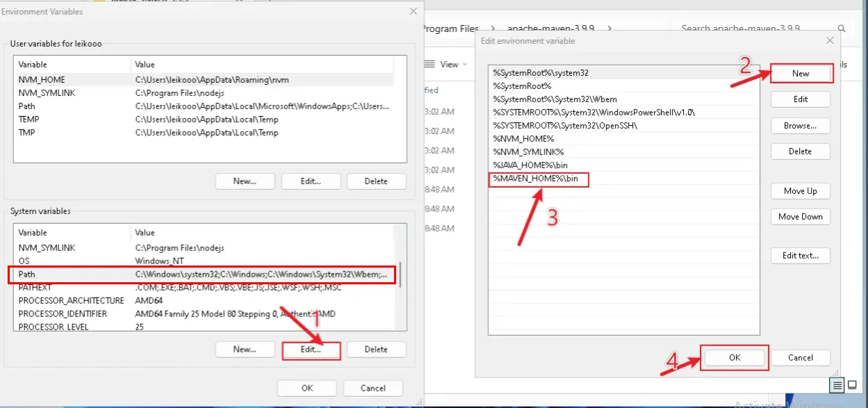Click the Move Down button
The image size is (868, 408).
(x=801, y=217)
